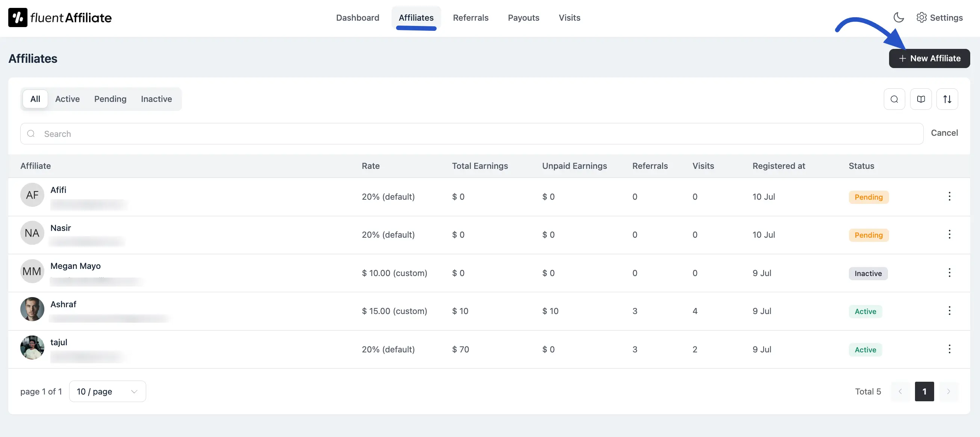
Task: Filter affiliates by Pending status
Action: (x=110, y=99)
